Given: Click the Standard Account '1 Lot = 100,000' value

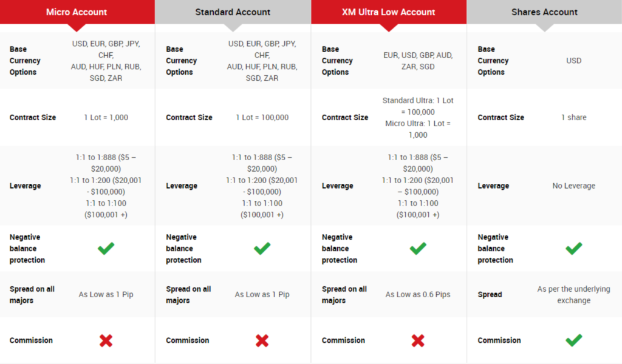Looking at the screenshot, I should [262, 117].
